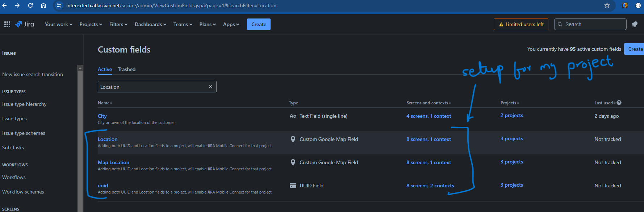Click the Limited users left button
The height and width of the screenshot is (212, 644).
pos(521,24)
